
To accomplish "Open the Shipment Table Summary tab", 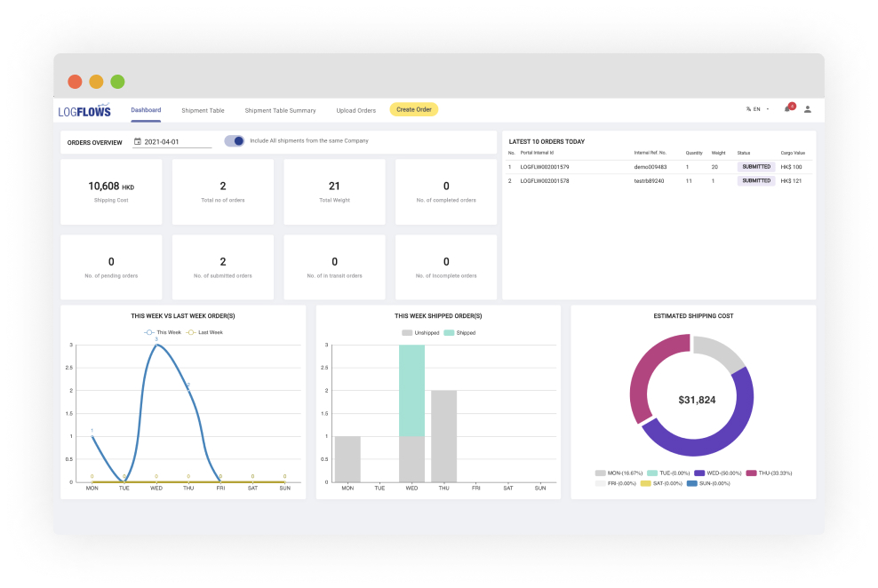I will [280, 110].
